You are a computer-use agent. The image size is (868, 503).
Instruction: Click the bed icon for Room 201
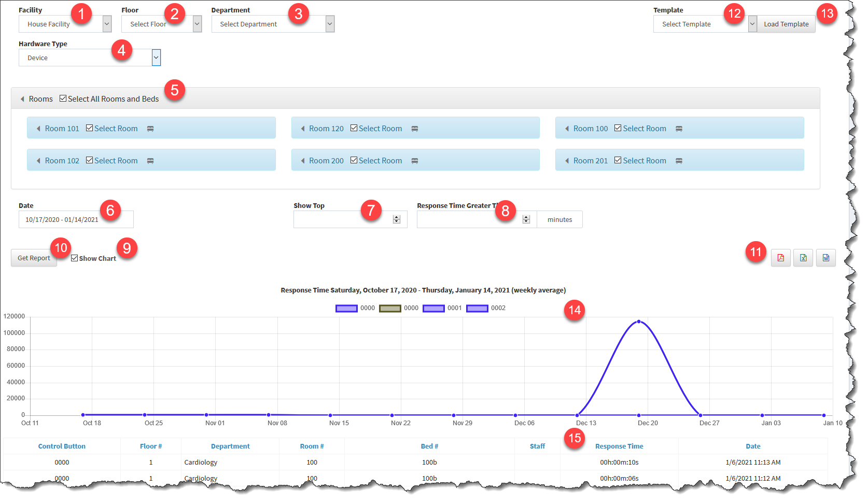click(679, 161)
